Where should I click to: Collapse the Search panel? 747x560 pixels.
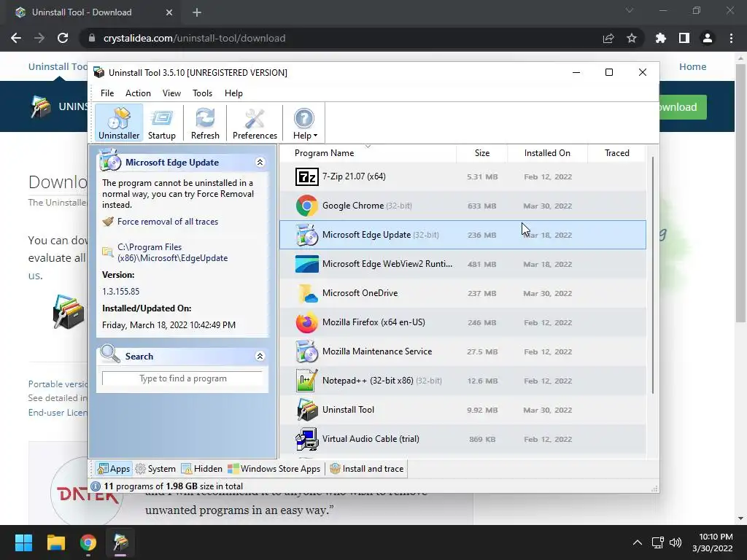coord(260,356)
